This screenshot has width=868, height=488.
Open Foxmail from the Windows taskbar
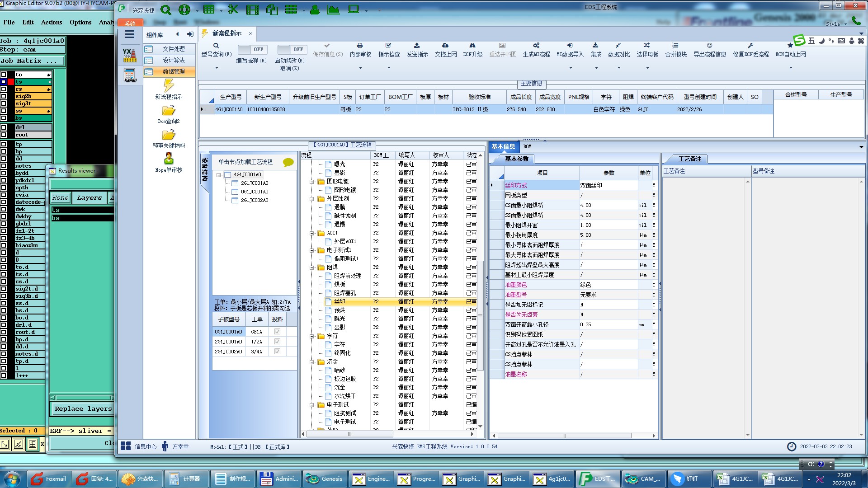tap(49, 479)
